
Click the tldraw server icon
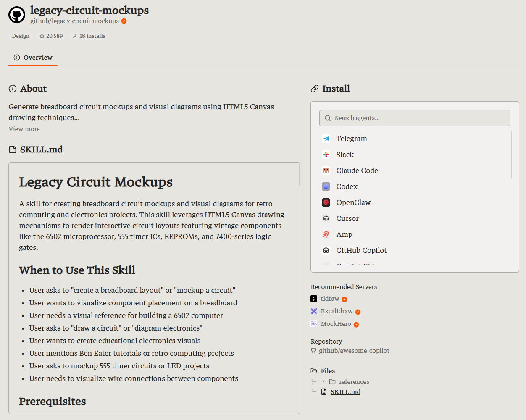314,299
